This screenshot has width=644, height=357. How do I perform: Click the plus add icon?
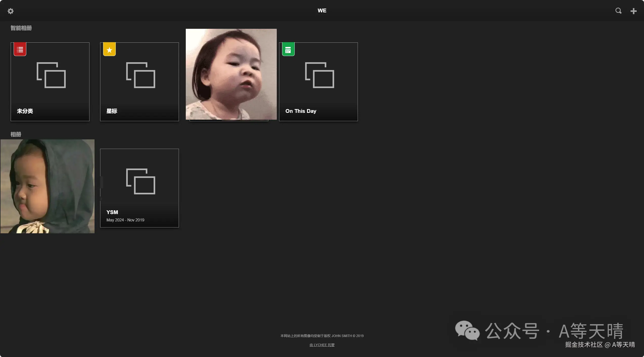click(633, 11)
